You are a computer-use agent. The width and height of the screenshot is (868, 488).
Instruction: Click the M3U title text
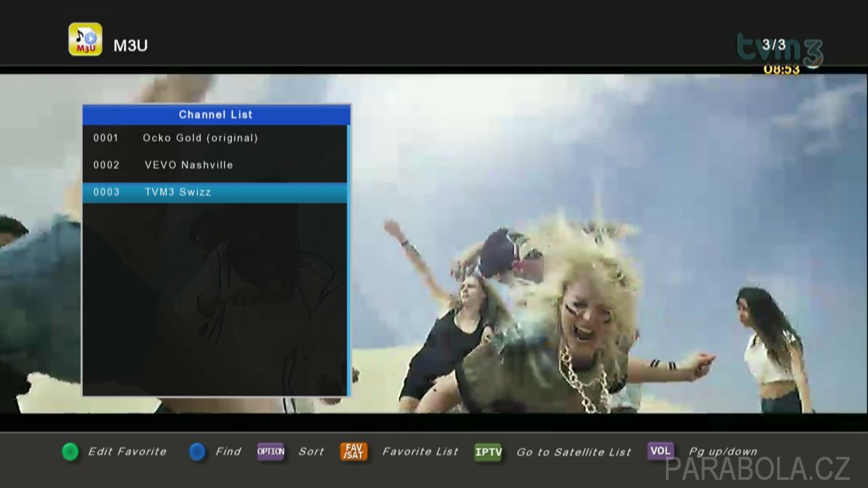pyautogui.click(x=130, y=45)
